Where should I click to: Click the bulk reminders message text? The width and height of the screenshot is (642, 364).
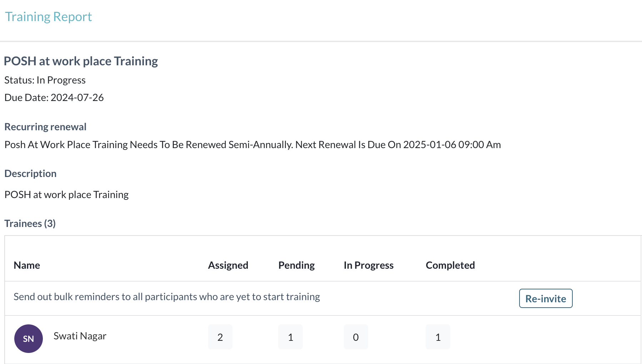[x=167, y=297]
